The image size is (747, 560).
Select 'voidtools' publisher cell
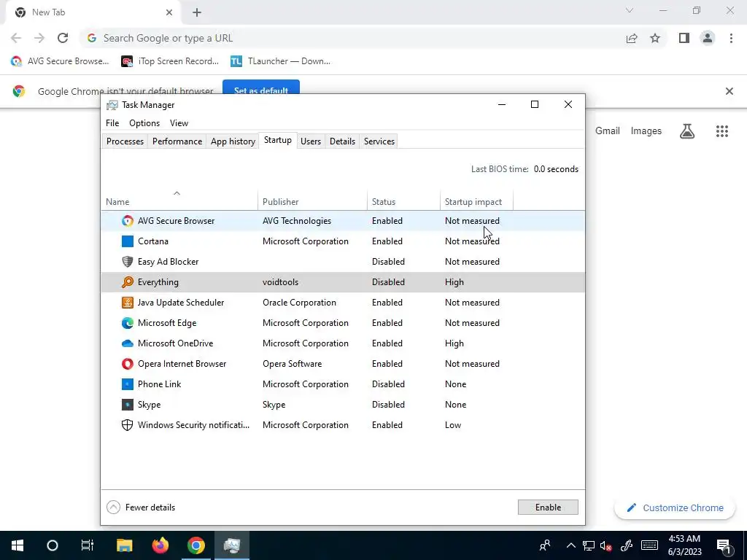click(x=281, y=282)
